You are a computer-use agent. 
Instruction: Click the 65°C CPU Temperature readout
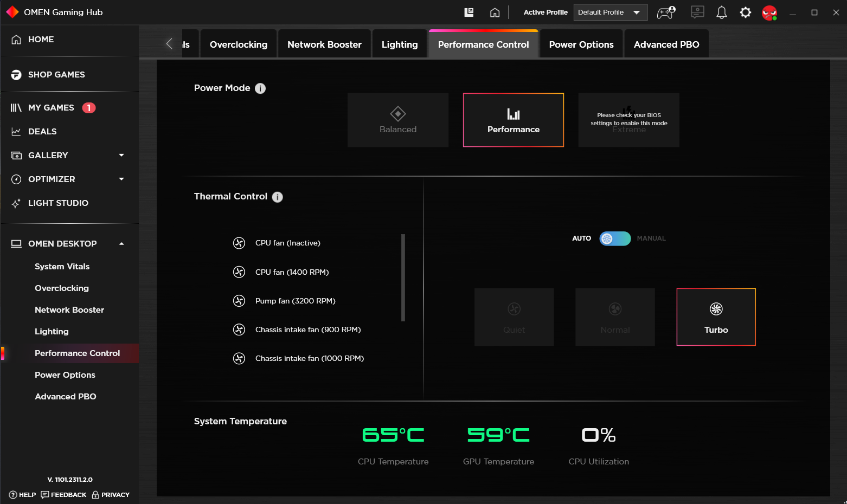click(393, 435)
